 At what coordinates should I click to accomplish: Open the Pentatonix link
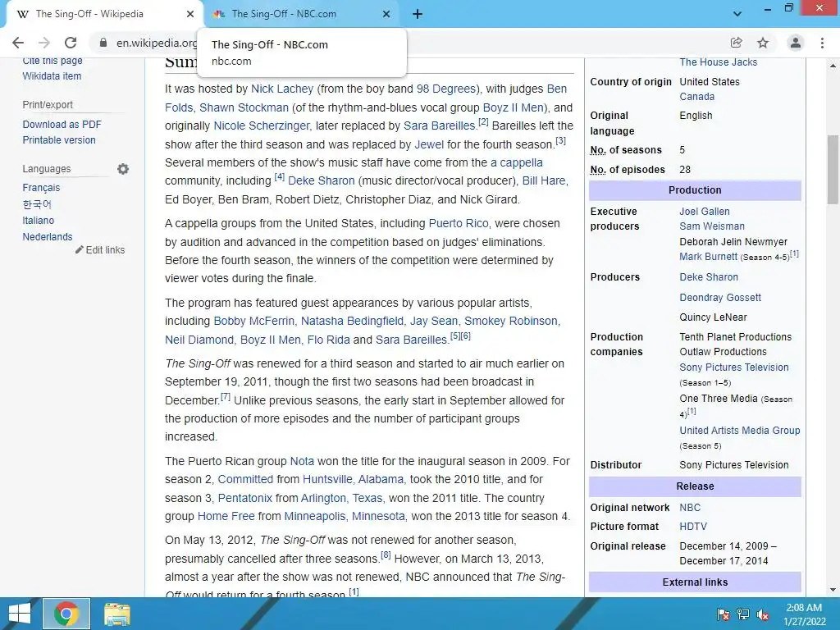tap(244, 498)
